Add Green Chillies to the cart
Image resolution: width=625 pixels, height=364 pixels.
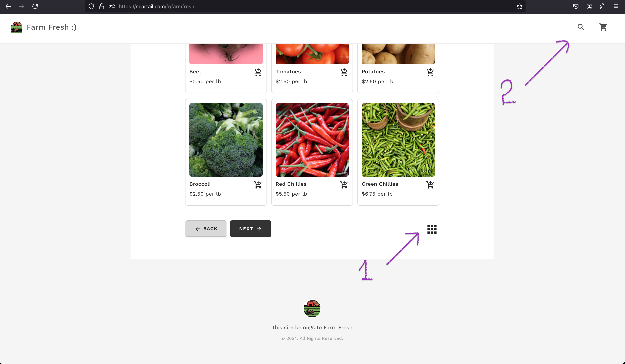coord(430,184)
